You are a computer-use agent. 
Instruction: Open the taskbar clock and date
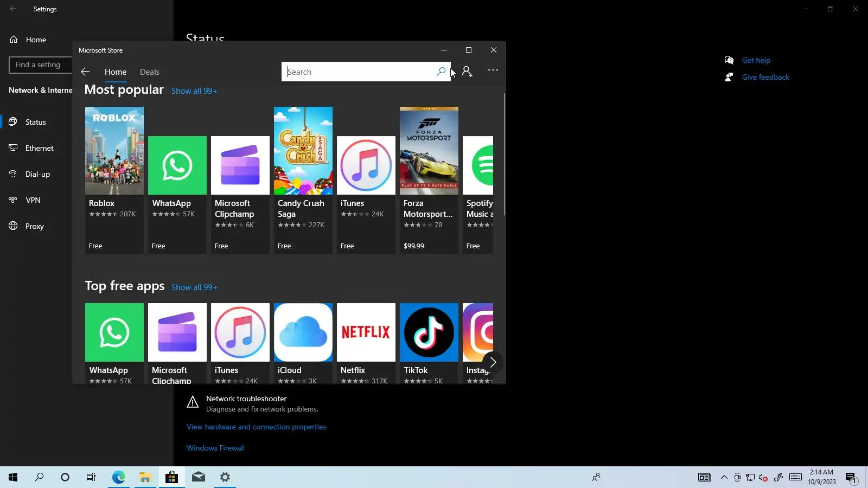[x=821, y=477]
